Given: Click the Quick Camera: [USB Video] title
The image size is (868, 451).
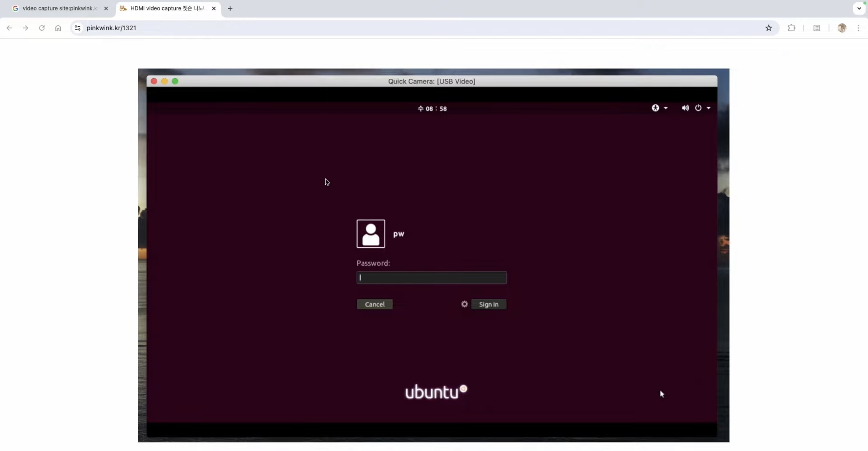Looking at the screenshot, I should click(x=432, y=81).
